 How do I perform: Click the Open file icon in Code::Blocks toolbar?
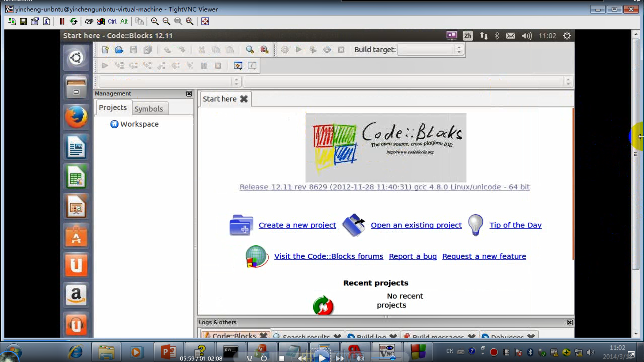tap(119, 50)
